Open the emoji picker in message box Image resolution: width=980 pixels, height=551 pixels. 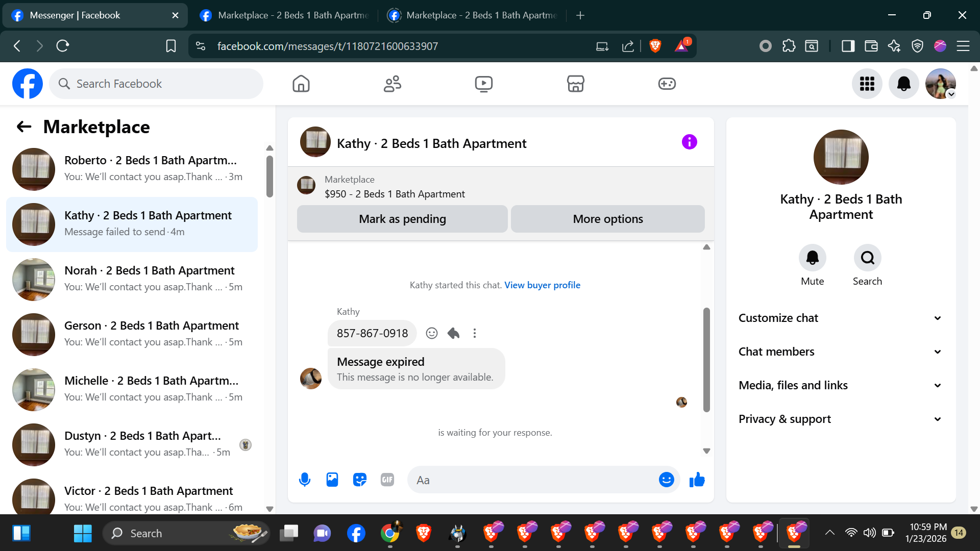coord(666,480)
